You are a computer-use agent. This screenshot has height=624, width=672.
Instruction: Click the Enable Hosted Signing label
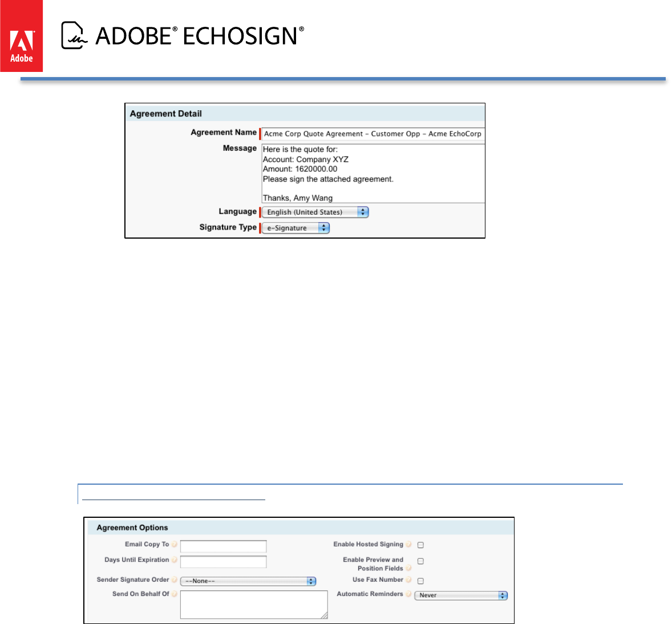click(x=368, y=544)
